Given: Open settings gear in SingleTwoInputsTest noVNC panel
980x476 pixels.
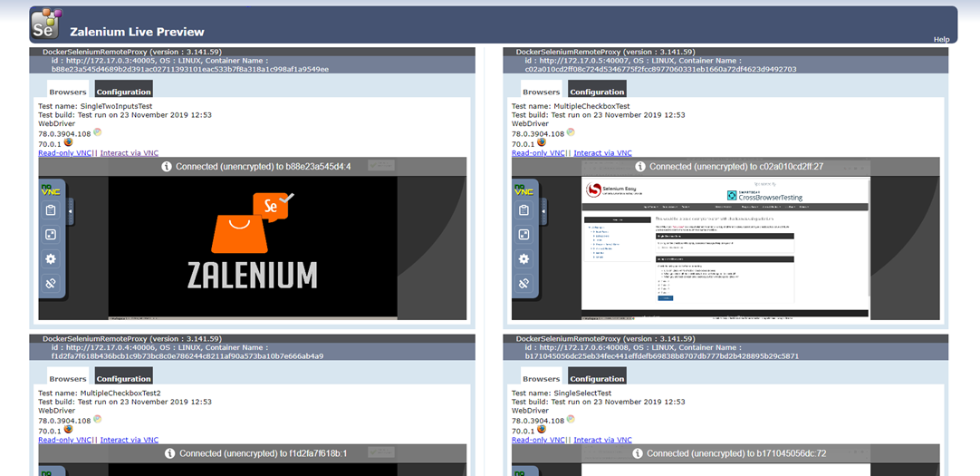Looking at the screenshot, I should (50, 258).
